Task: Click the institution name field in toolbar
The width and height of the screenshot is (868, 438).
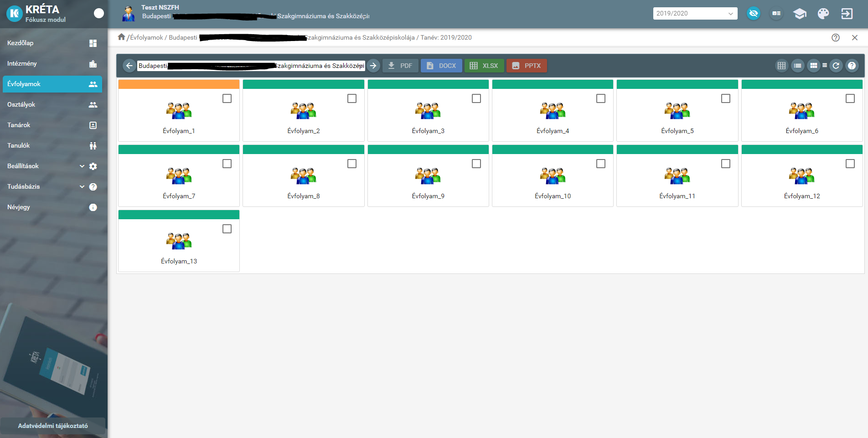Action: (x=251, y=66)
